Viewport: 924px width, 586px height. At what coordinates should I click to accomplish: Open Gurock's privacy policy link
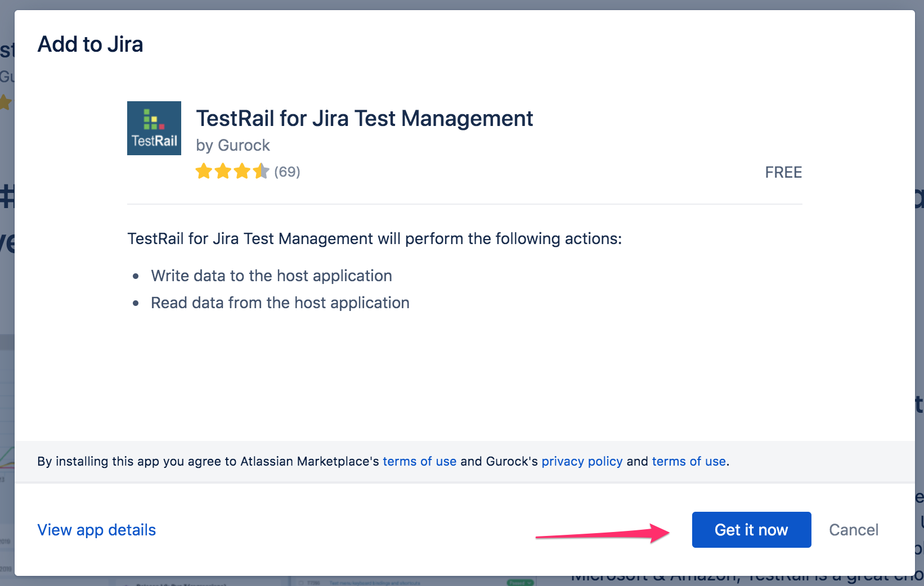[582, 461]
